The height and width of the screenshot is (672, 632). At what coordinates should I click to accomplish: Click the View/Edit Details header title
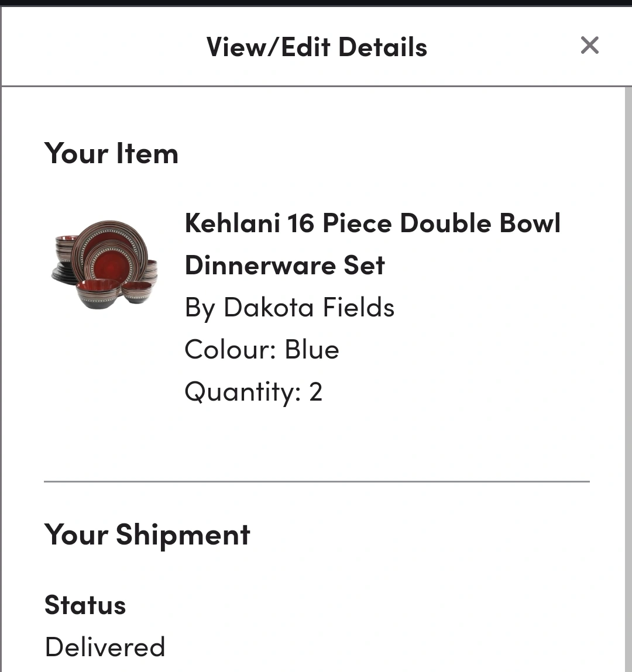coord(317,47)
